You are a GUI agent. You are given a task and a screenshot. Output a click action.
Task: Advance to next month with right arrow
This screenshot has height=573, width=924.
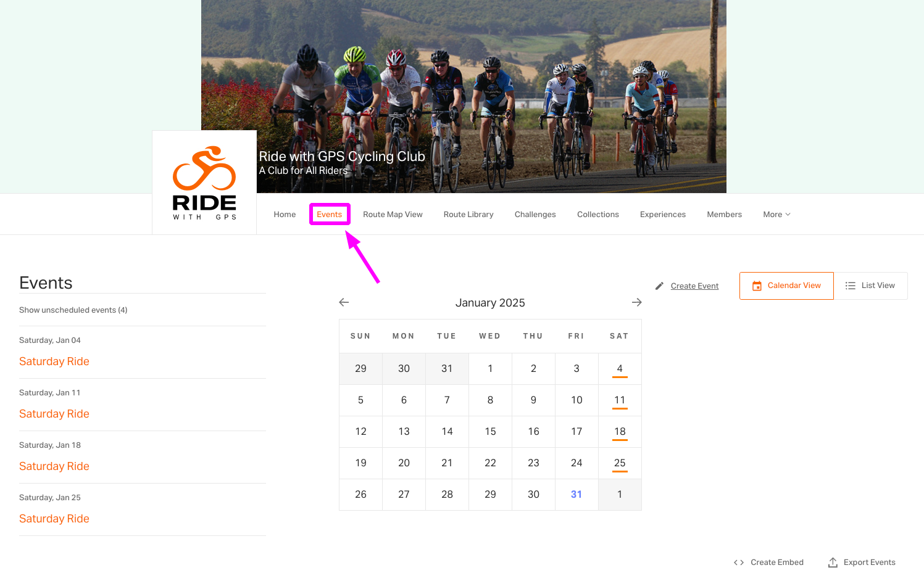pos(637,302)
